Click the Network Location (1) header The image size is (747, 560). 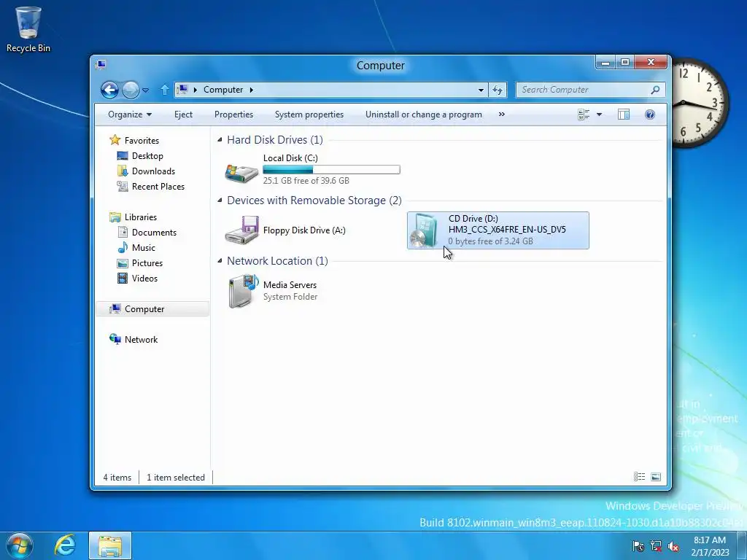pos(277,260)
